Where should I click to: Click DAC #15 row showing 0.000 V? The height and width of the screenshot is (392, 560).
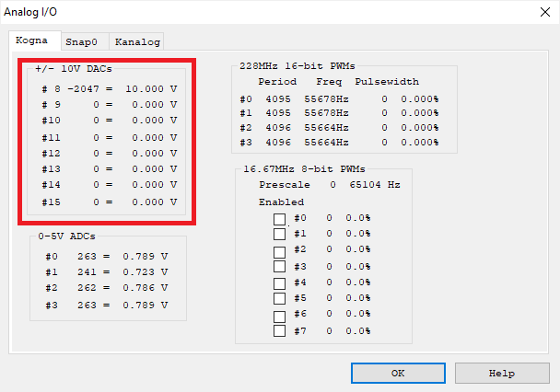point(109,201)
